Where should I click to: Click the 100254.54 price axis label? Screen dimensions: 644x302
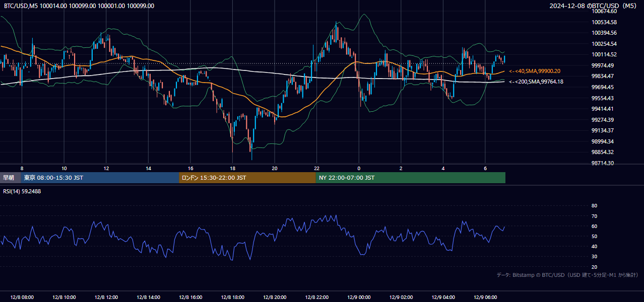[x=604, y=44]
